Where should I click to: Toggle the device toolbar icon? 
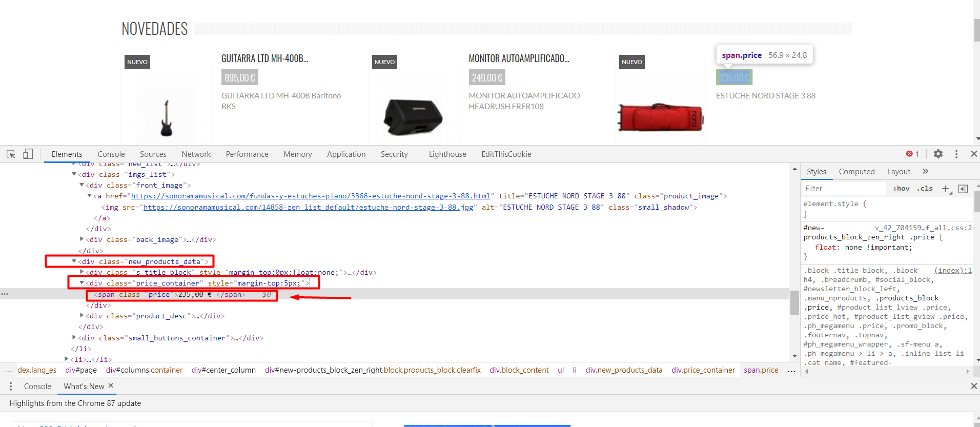point(28,154)
